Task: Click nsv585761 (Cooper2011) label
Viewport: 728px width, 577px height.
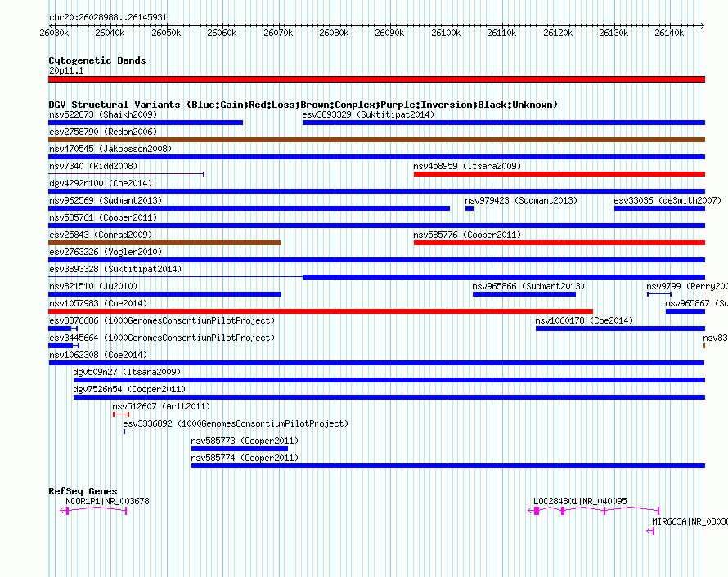Action: pos(103,217)
